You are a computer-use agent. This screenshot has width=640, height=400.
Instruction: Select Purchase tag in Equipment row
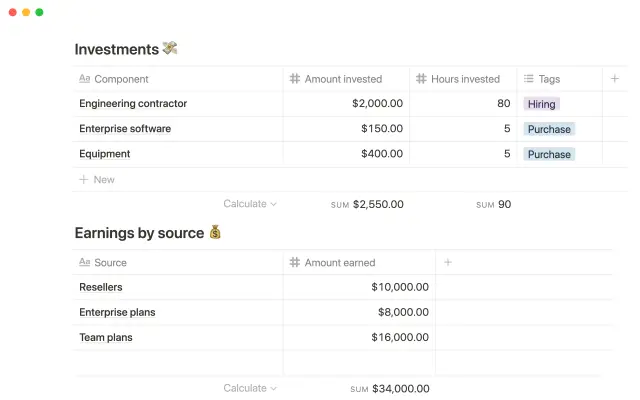[549, 154]
